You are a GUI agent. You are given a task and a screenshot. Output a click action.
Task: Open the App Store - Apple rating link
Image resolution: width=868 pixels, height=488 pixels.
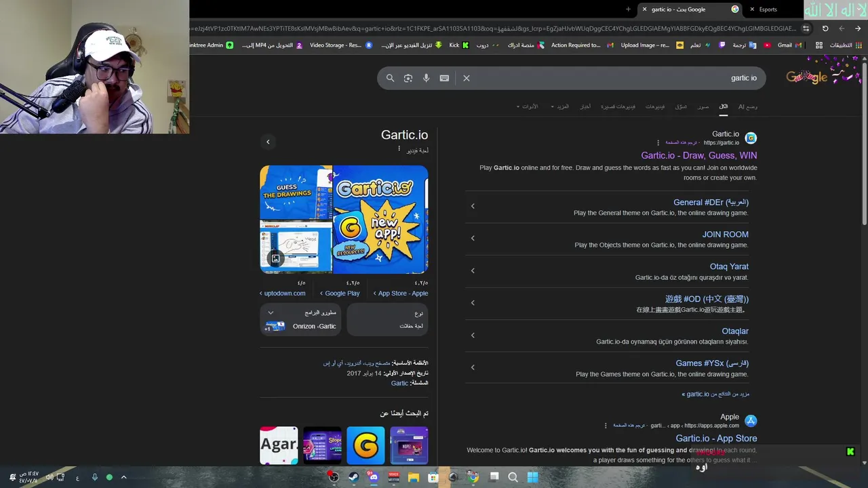pyautogui.click(x=401, y=293)
